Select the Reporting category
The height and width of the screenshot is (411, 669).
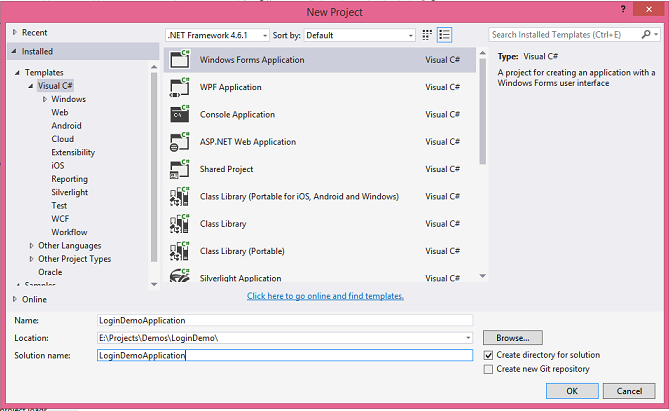(70, 179)
